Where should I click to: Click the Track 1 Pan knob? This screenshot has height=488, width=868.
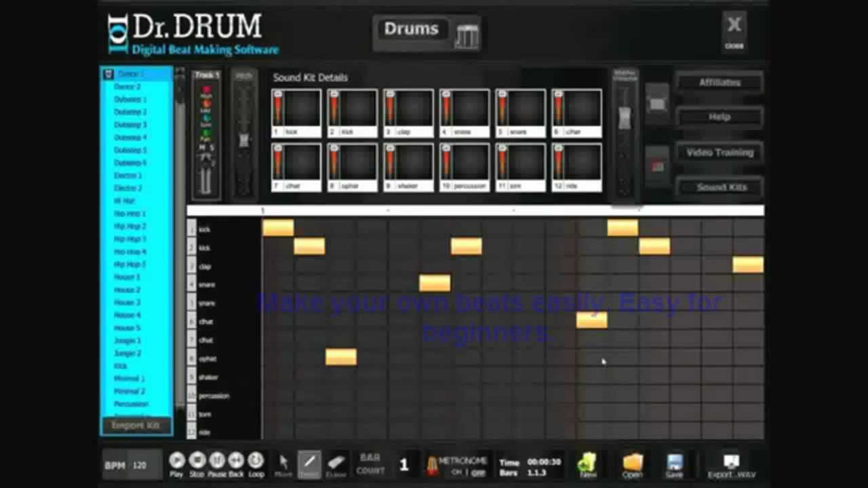pos(207,131)
